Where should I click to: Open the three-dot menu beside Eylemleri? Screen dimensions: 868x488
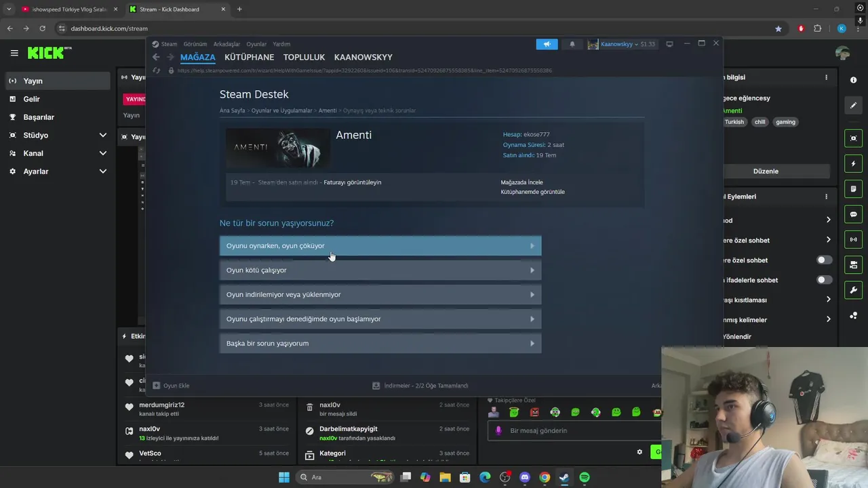coord(826,197)
